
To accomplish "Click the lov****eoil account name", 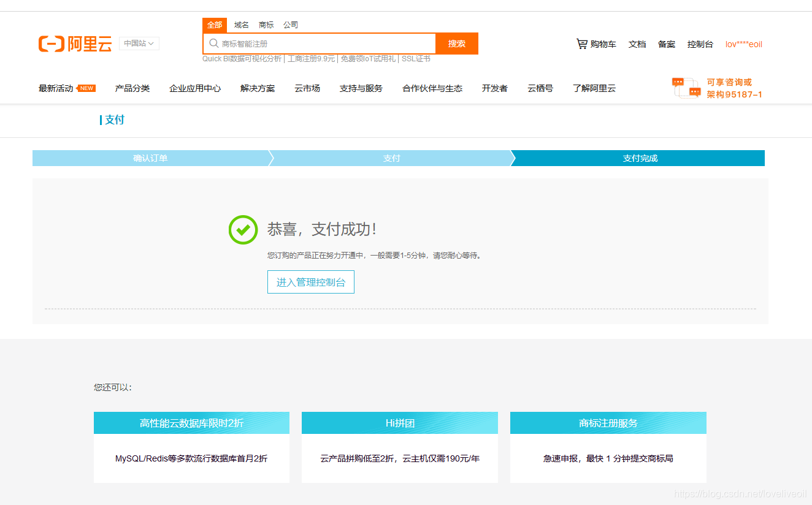I will click(x=744, y=44).
